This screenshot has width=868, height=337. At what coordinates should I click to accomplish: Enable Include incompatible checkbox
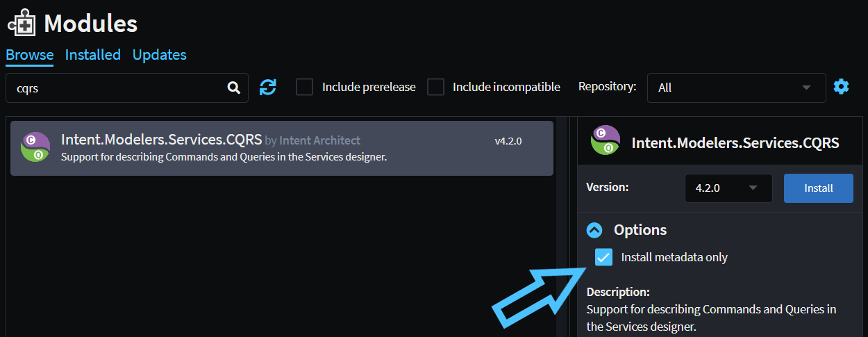click(x=435, y=87)
